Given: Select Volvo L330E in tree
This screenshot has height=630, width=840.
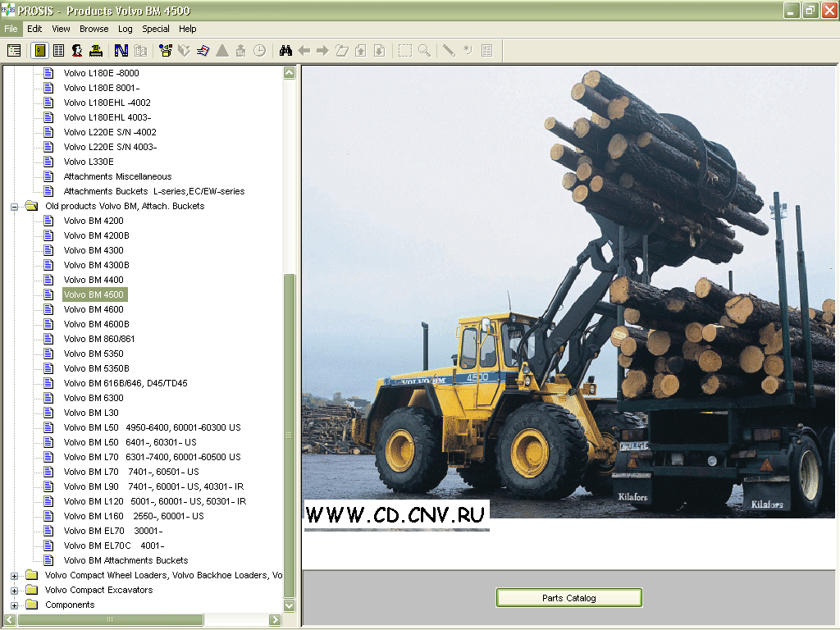Looking at the screenshot, I should click(89, 162).
